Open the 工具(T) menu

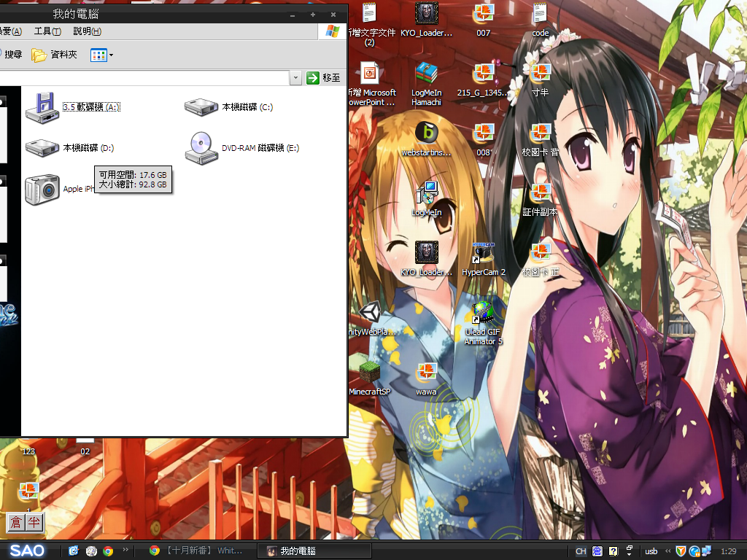pos(47,31)
